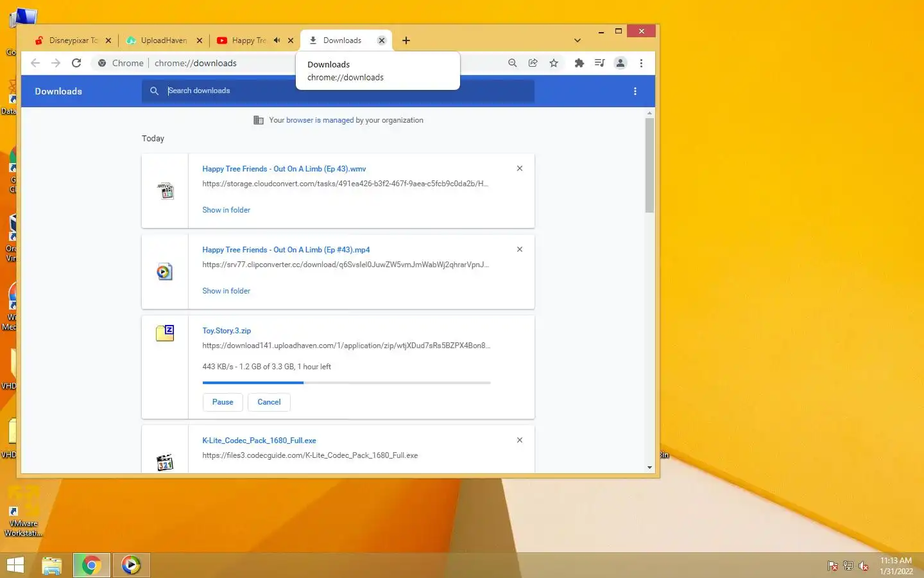924x578 pixels.
Task: Go back using the browser back arrow
Action: click(x=35, y=63)
